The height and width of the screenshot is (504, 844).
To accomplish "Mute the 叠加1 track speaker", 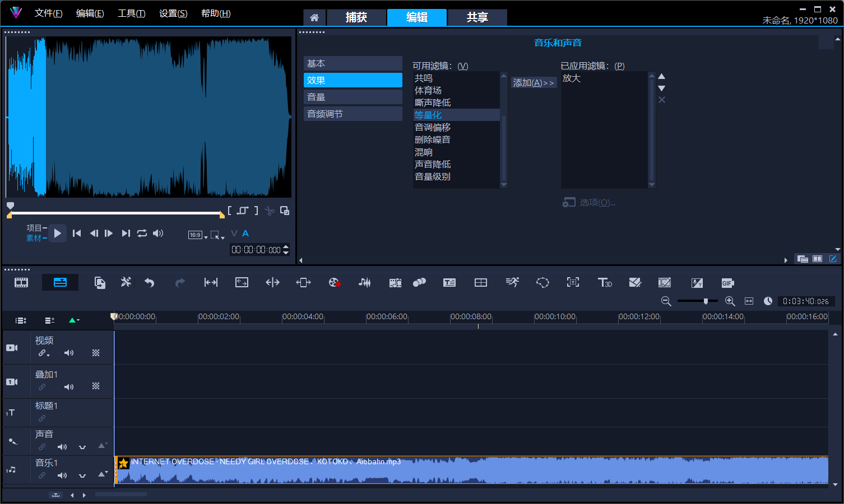I will coord(69,387).
